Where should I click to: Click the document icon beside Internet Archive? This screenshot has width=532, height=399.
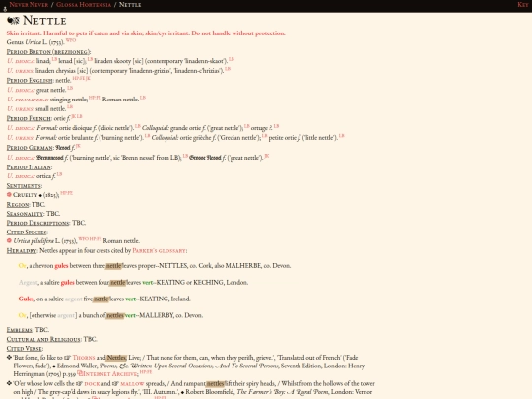(80, 373)
